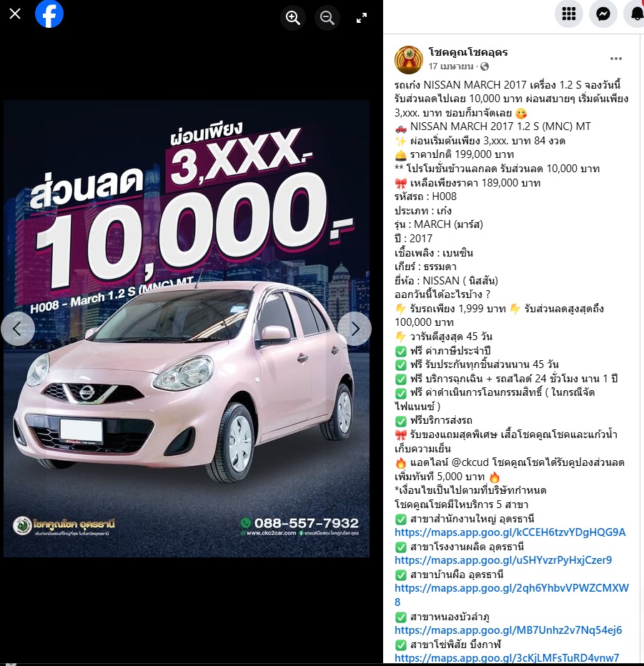This screenshot has width=644, height=666.
Task: Open โชคคูณโชคอุดร page profile picture
Action: tap(409, 60)
